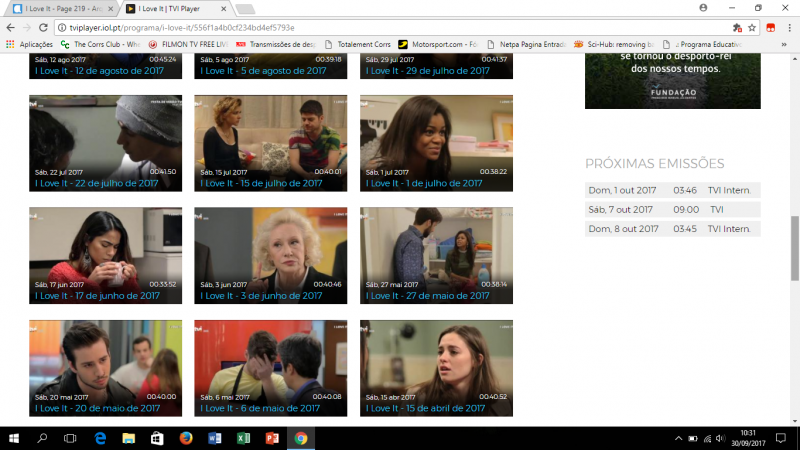Open Totalement Corrs bookmark
This screenshot has height=450, width=800.
click(357, 44)
